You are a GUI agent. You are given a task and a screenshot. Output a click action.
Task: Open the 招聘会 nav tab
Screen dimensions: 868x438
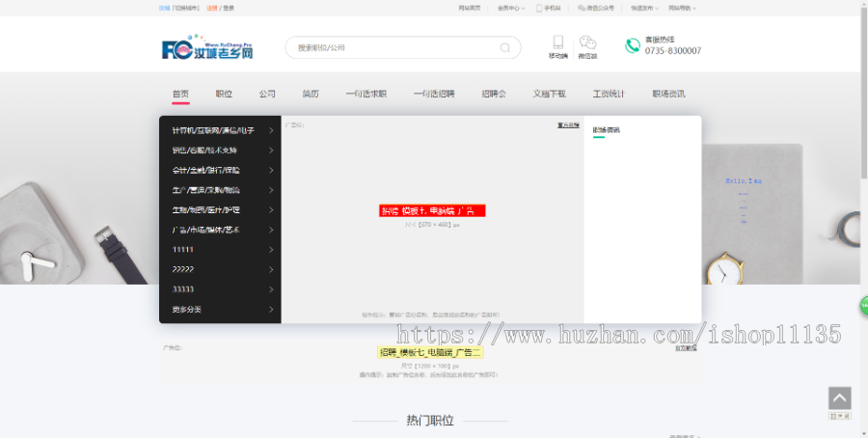click(494, 95)
